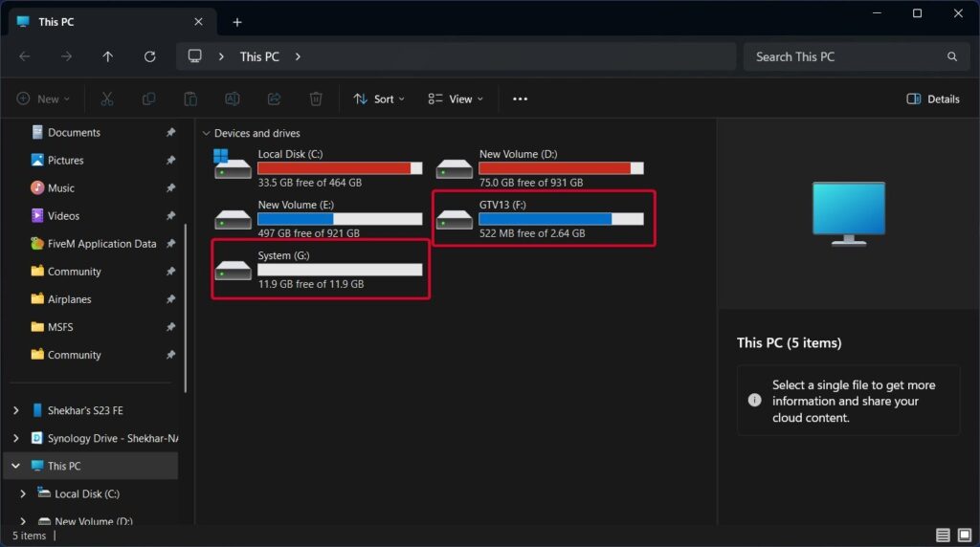This screenshot has height=547, width=980.
Task: Click the Cut scissors icon in toolbar
Action: [107, 98]
